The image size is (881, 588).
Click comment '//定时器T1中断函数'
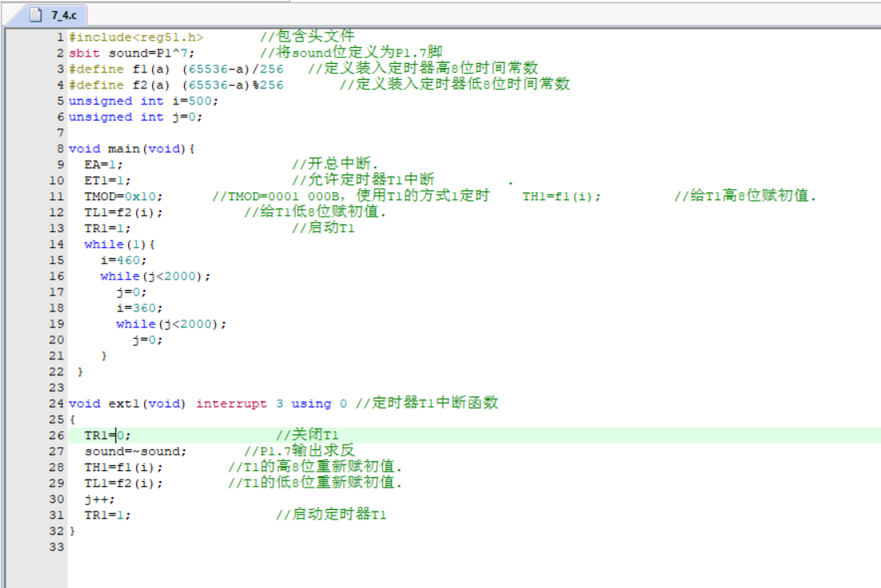pyautogui.click(x=427, y=402)
